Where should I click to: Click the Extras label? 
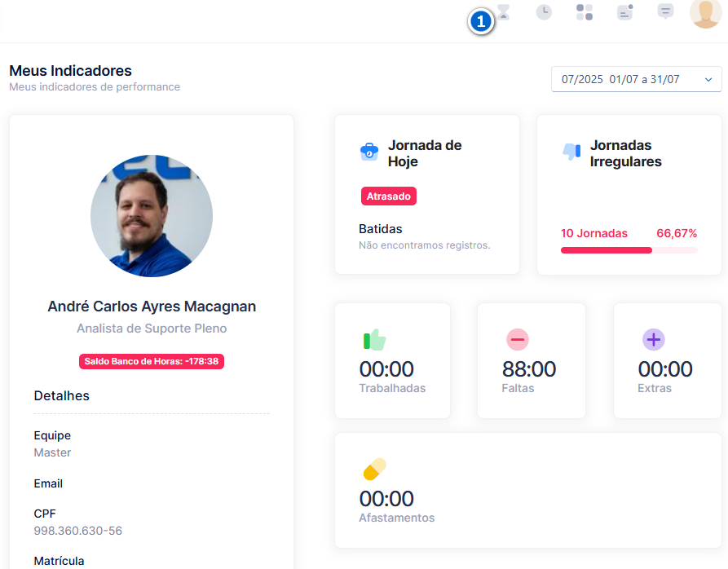[x=654, y=388]
